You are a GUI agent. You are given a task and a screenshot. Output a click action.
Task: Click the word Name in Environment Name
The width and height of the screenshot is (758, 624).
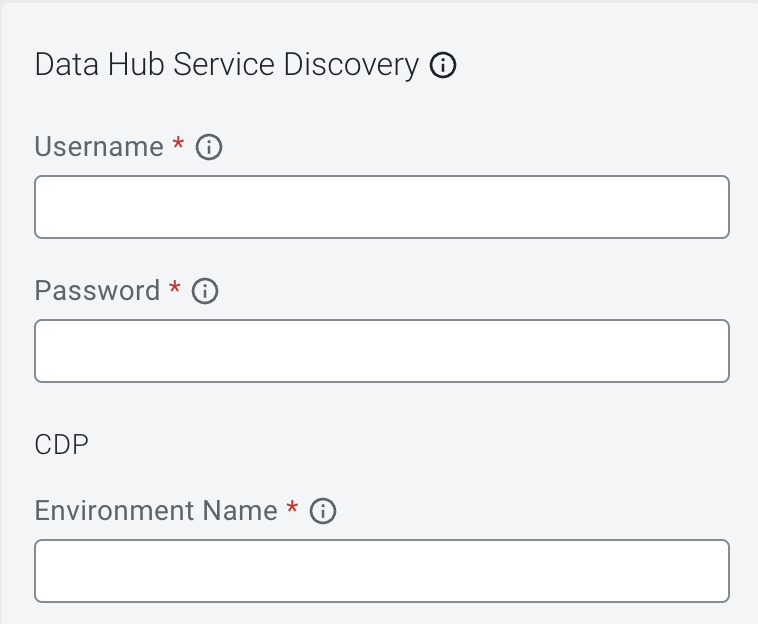[240, 510]
